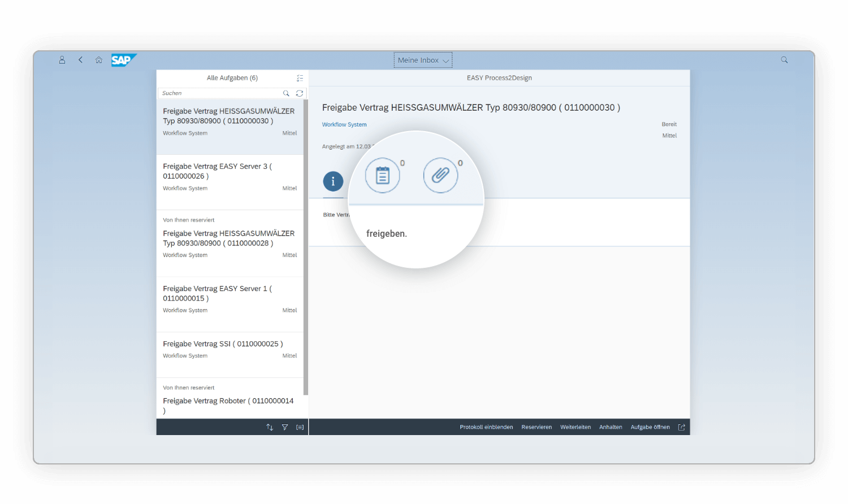Click the task list scrollbar
The height and width of the screenshot is (504, 848).
(306, 247)
